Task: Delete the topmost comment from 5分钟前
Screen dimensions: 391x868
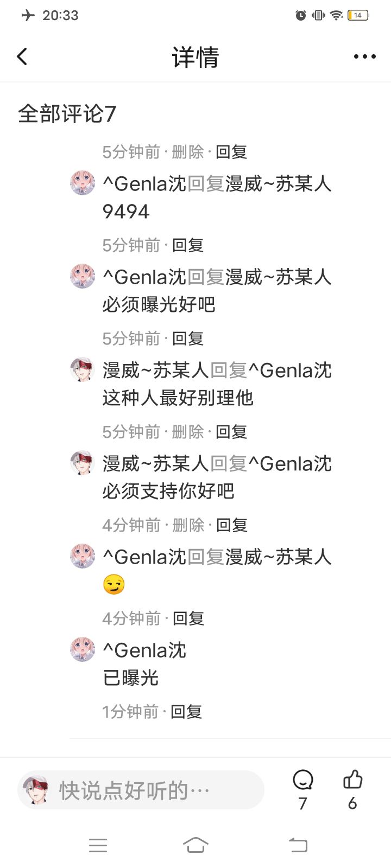Action: tap(187, 152)
